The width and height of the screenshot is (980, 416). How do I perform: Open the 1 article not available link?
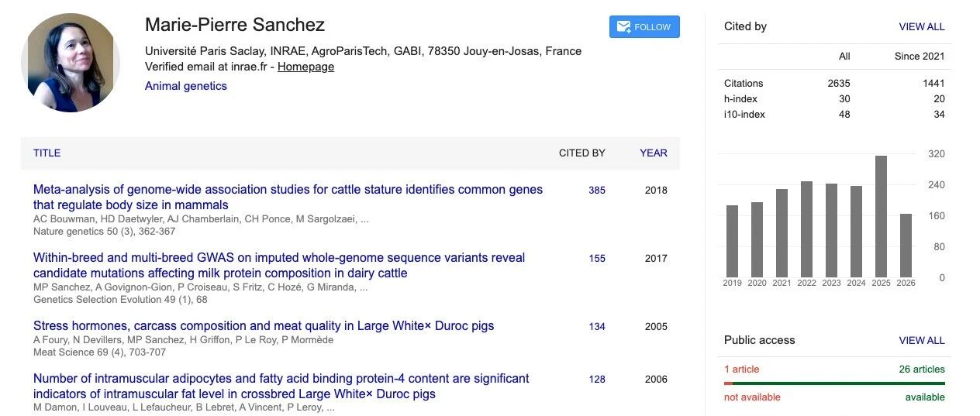[742, 370]
